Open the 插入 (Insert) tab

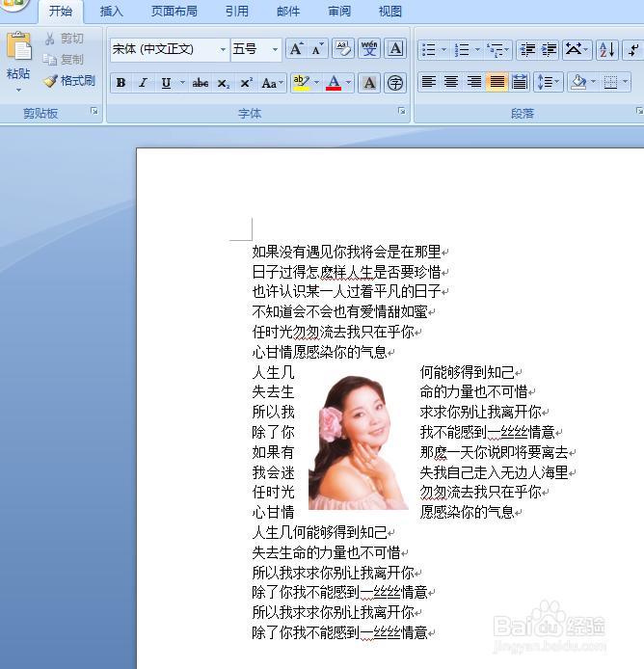(x=112, y=12)
